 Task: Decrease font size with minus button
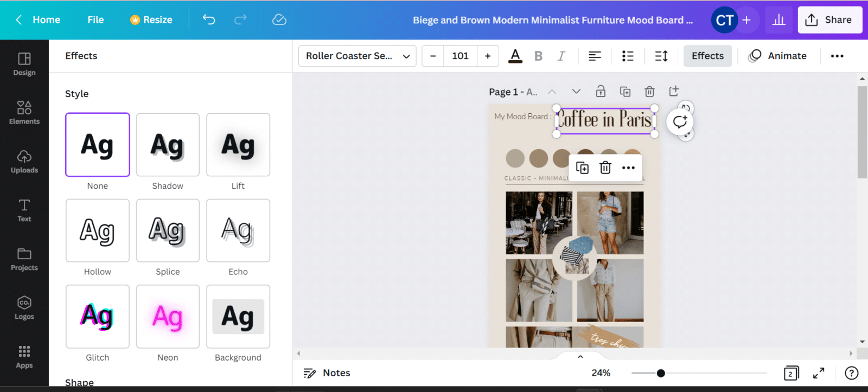[x=433, y=56]
